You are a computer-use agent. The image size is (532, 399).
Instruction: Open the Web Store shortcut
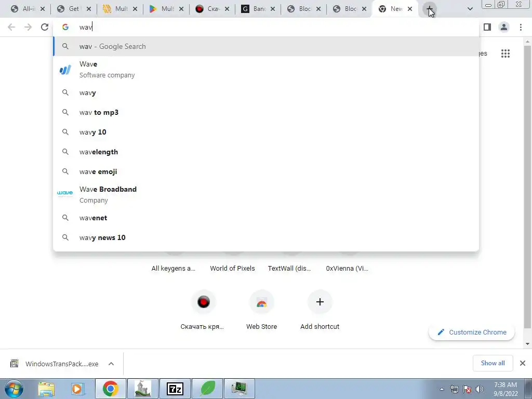[262, 310]
